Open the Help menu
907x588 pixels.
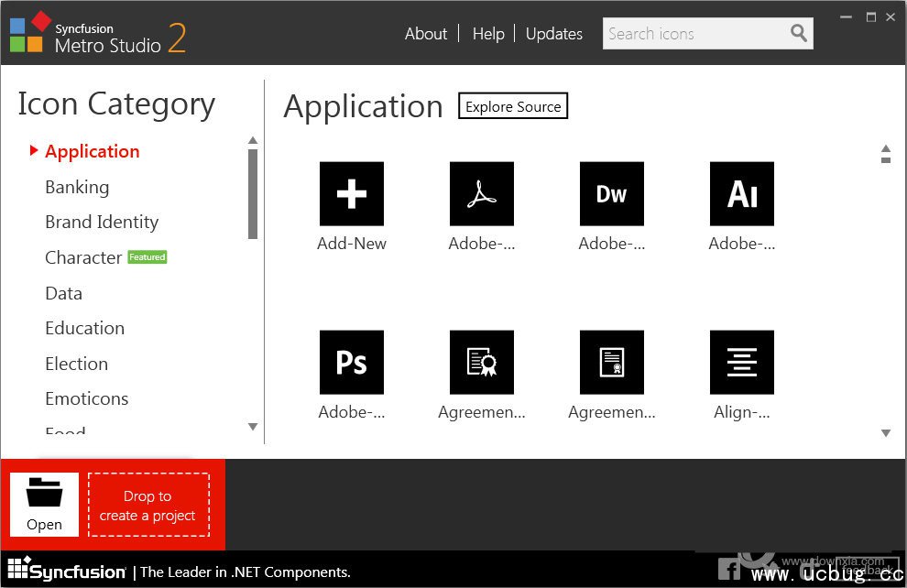click(488, 34)
